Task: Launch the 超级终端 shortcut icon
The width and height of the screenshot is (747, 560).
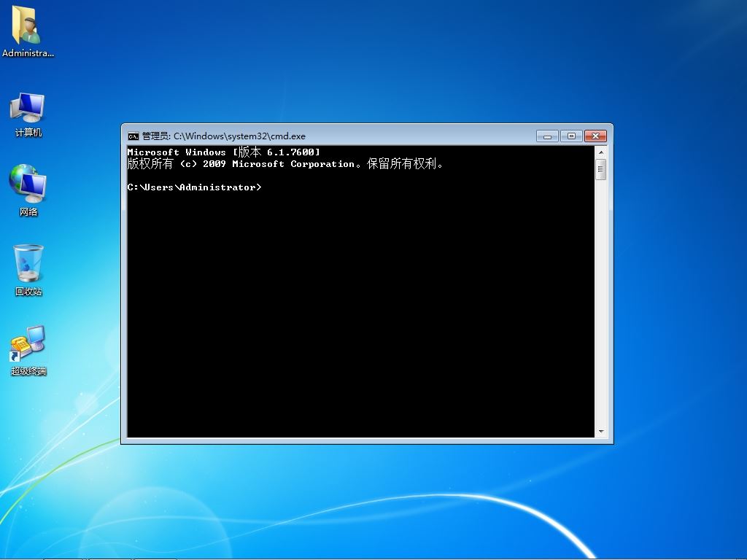Action: click(x=28, y=351)
